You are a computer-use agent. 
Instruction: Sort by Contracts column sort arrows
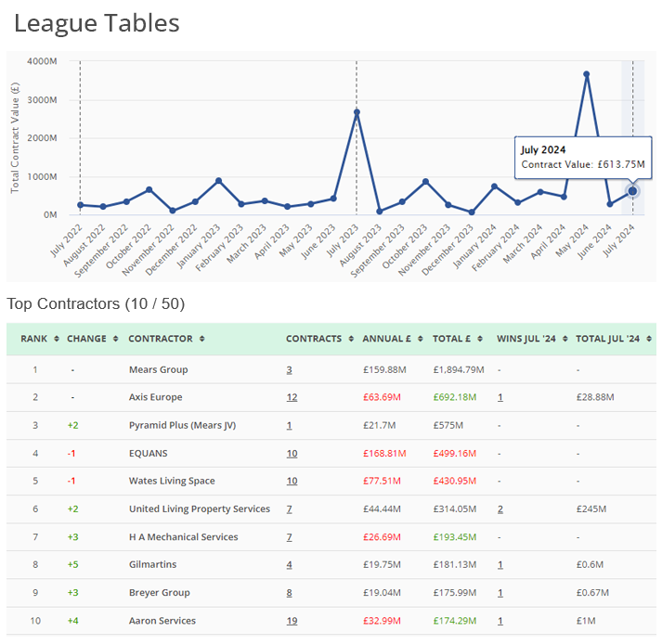351,339
